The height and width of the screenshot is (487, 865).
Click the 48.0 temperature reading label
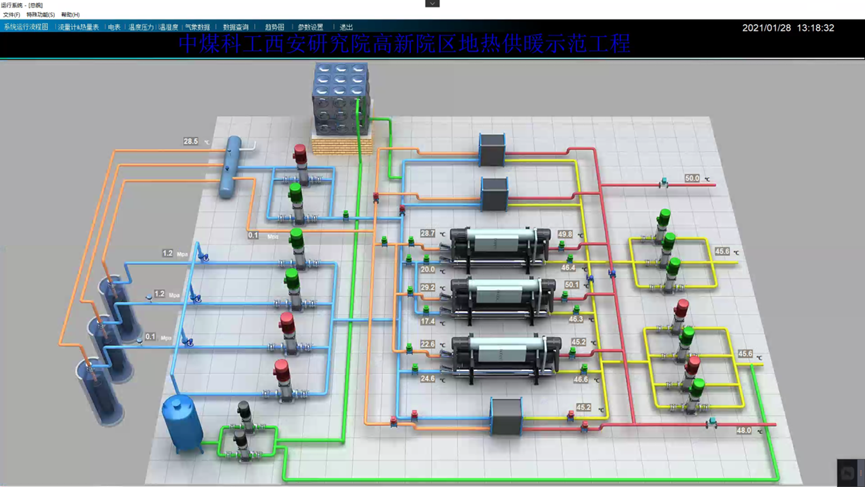point(743,430)
